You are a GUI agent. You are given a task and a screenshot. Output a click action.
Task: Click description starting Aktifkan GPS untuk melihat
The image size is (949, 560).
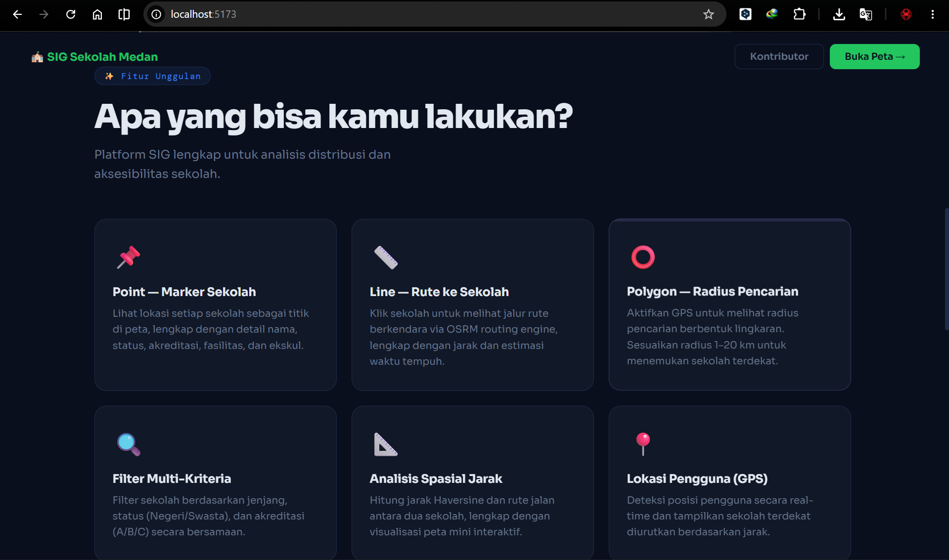713,337
